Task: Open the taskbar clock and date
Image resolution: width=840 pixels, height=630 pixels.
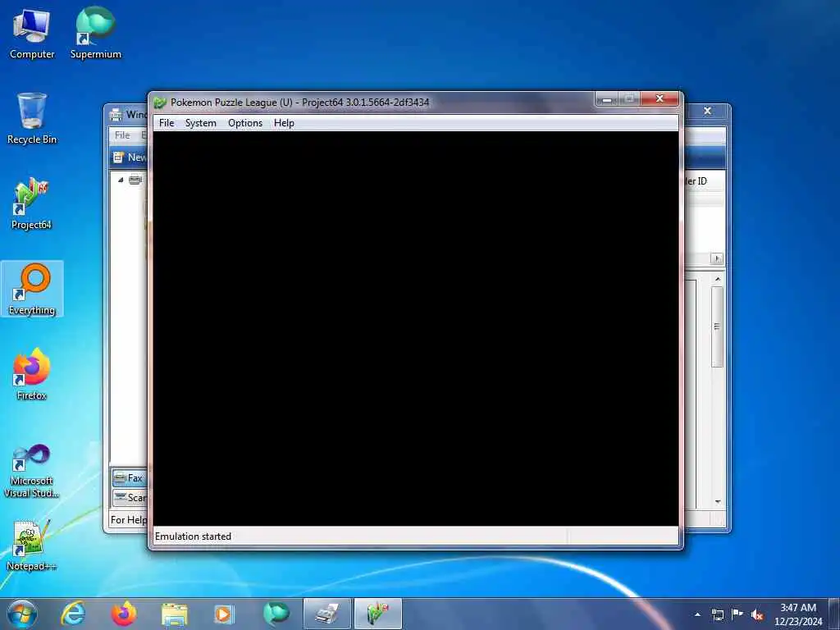Action: (797, 614)
